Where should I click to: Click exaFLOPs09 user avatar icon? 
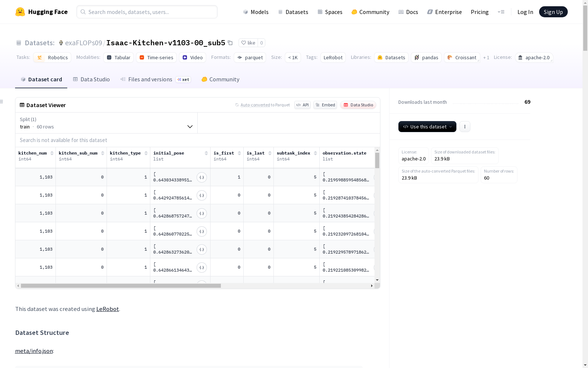[61, 43]
